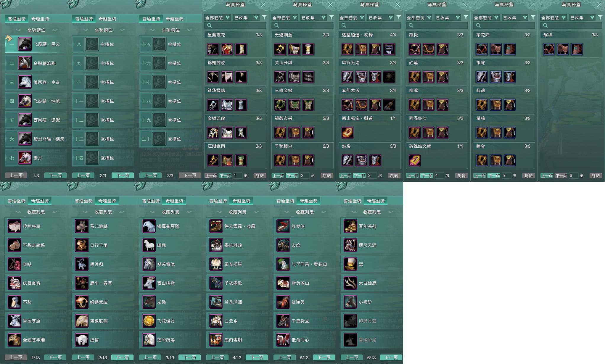Click the 金翅苍宇雕 eagle icon
Screen dimensions: 605x364
(x=14, y=340)
